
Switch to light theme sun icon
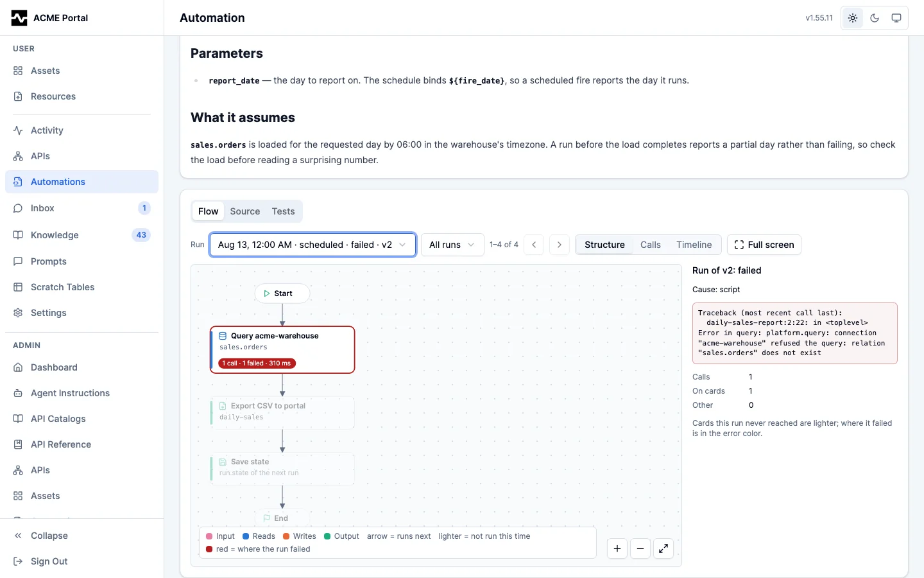click(853, 18)
